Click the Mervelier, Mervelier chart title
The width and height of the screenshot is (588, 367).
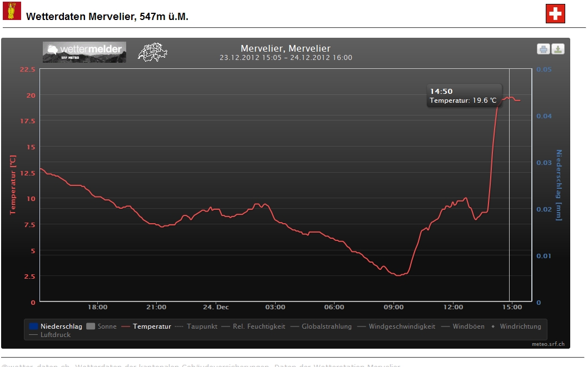coord(286,49)
